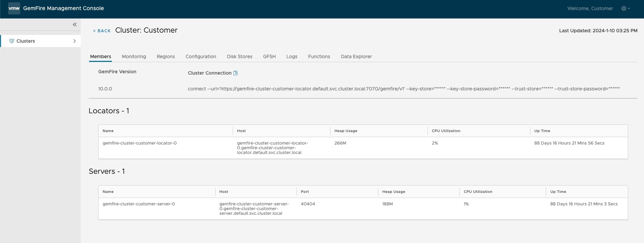Click the VMware logo icon
Screen dimensions: 644x243
(14, 8)
